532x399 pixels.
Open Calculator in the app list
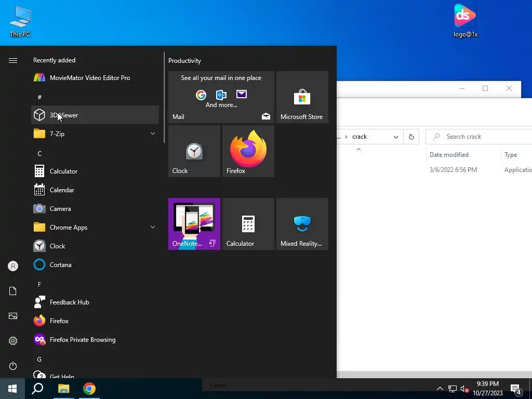95,171
